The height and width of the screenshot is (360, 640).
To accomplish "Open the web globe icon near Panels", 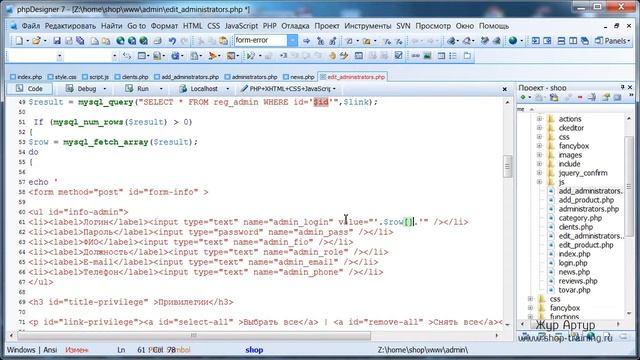I will pyautogui.click(x=513, y=40).
